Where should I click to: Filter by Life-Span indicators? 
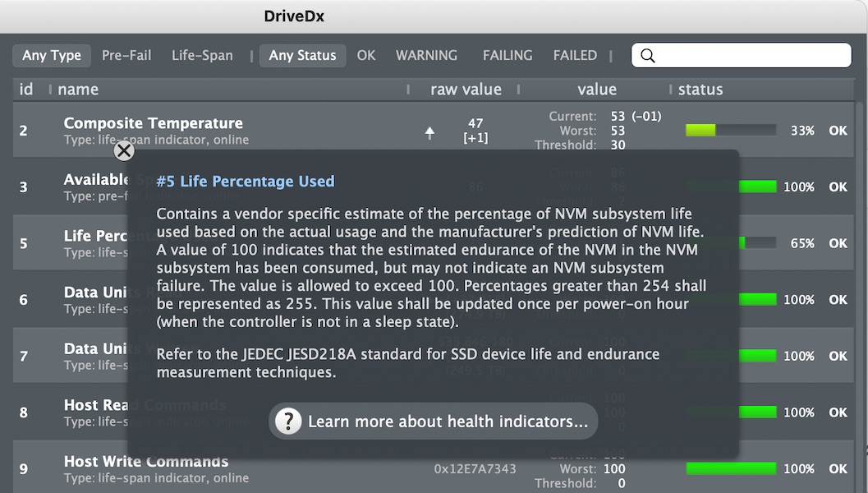[x=202, y=55]
